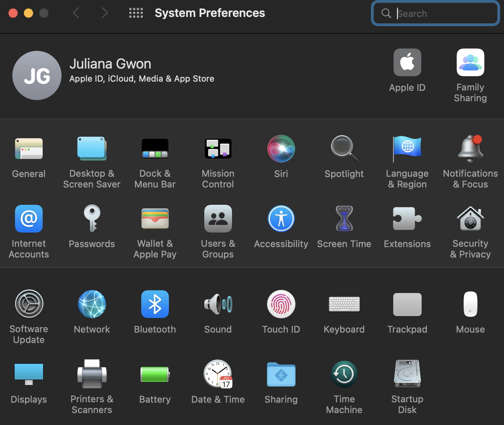Viewport: 504px width, 425px height.
Task: Minimize the System Preferences window
Action: point(28,13)
